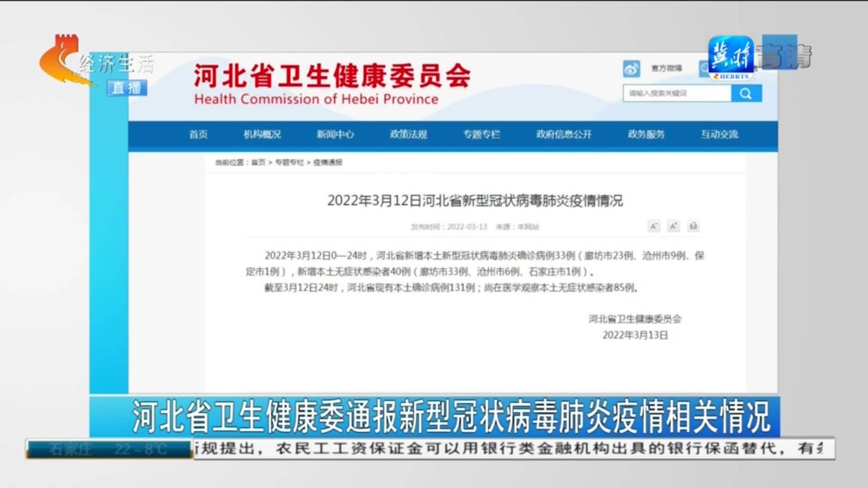
Task: Open the 政府信息公开 navigation menu
Action: click(x=563, y=134)
